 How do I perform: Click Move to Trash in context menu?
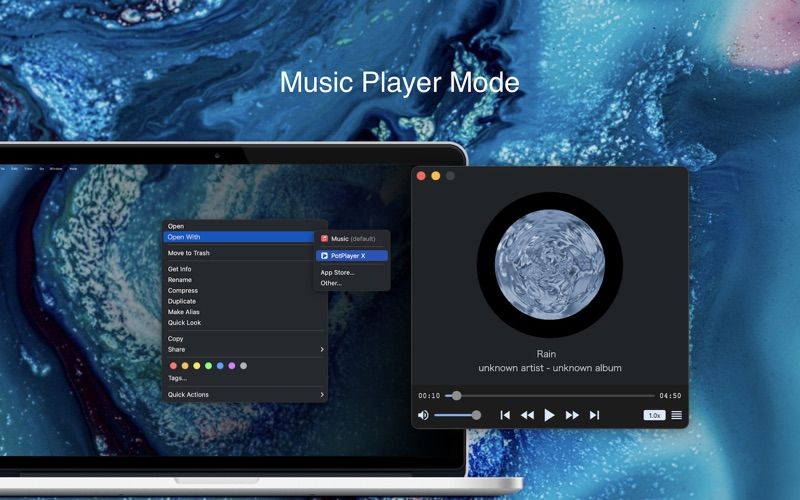(189, 253)
